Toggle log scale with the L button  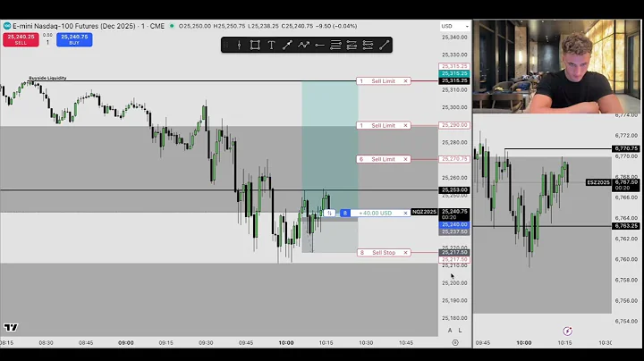click(x=460, y=331)
